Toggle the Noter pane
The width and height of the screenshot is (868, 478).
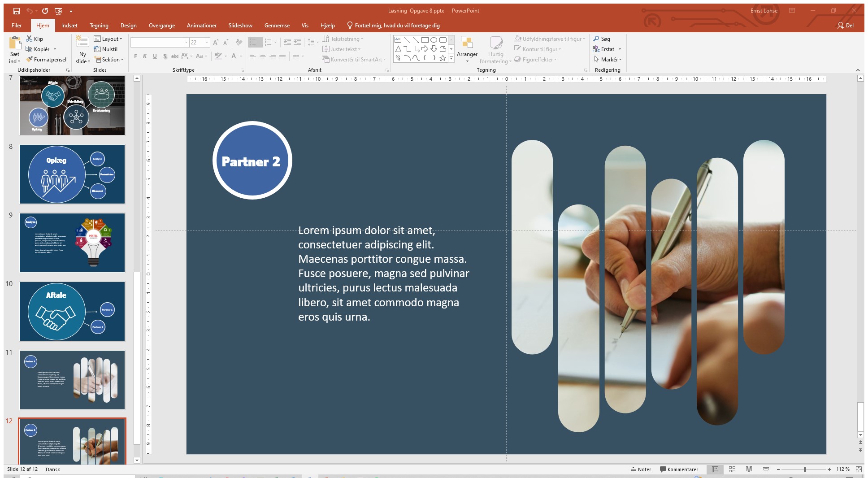[641, 469]
